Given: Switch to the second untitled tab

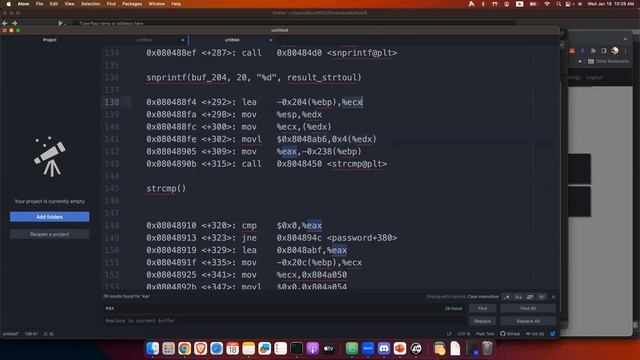Looking at the screenshot, I should (x=232, y=40).
